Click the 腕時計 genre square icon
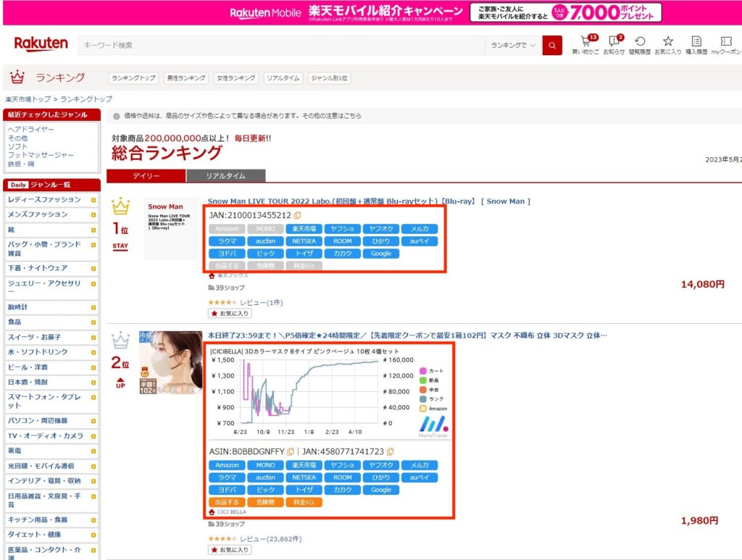This screenshot has width=742, height=560. point(93,307)
